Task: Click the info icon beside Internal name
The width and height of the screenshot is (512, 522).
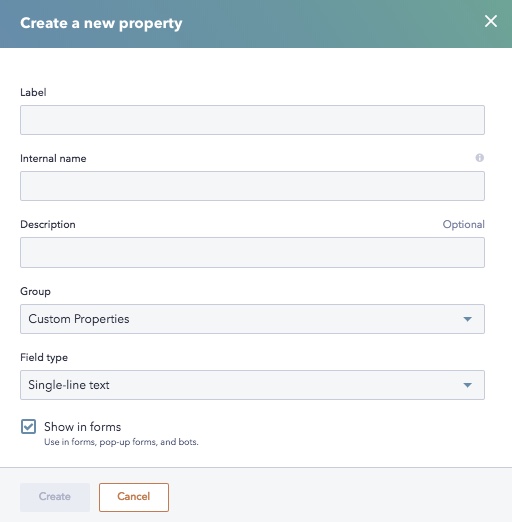Action: point(479,158)
